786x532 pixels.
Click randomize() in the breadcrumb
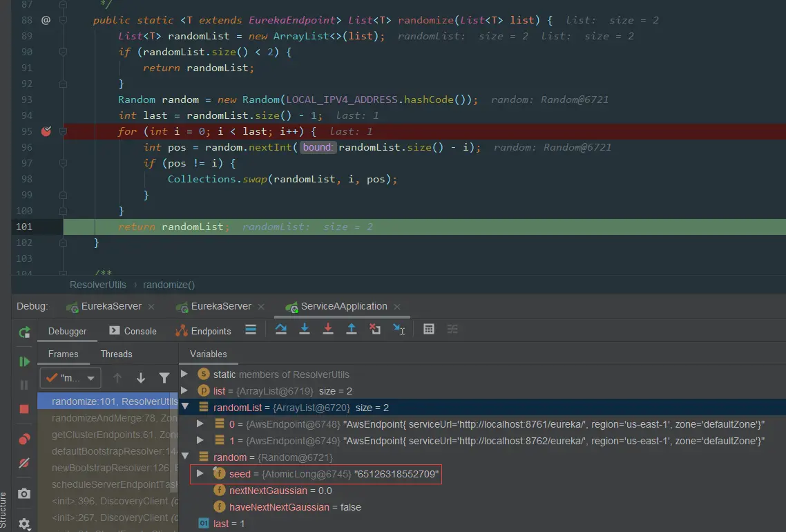pyautogui.click(x=169, y=285)
